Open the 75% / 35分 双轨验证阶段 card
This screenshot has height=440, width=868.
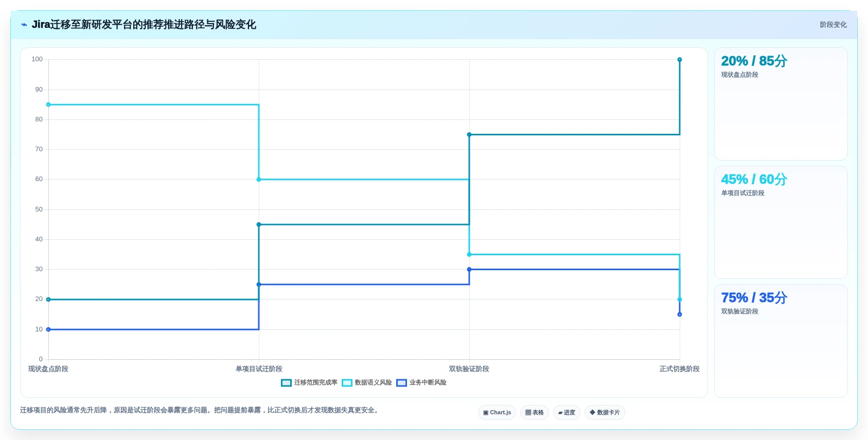coord(781,341)
